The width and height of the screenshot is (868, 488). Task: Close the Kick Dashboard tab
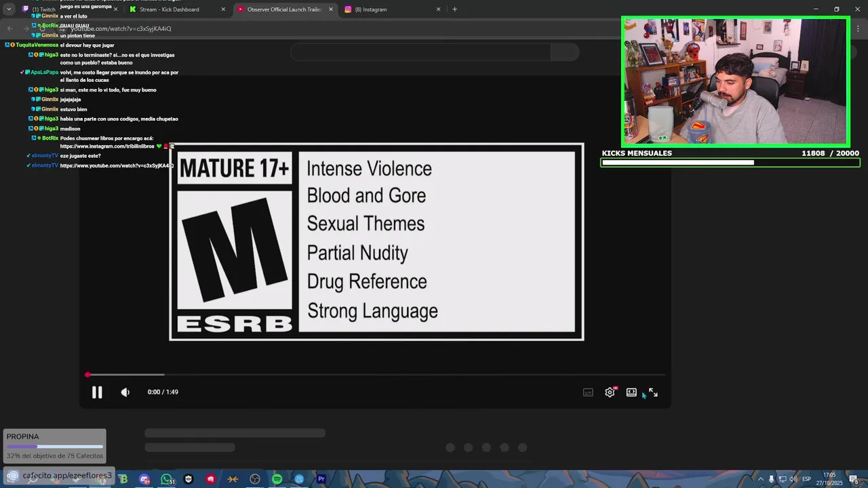(223, 9)
